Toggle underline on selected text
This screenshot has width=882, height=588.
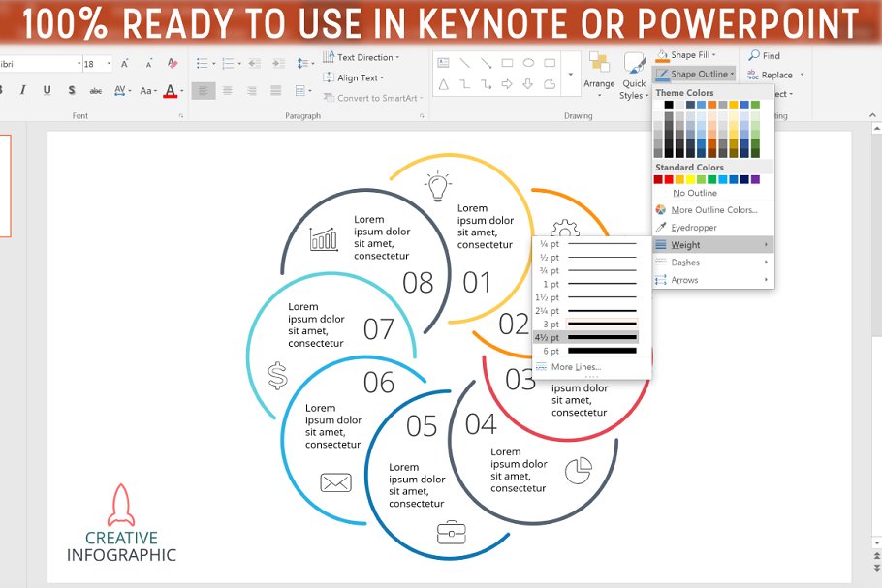[47, 91]
